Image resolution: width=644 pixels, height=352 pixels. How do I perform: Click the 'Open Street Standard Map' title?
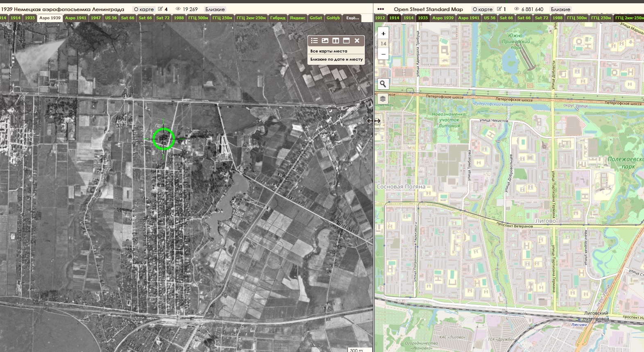tap(428, 9)
